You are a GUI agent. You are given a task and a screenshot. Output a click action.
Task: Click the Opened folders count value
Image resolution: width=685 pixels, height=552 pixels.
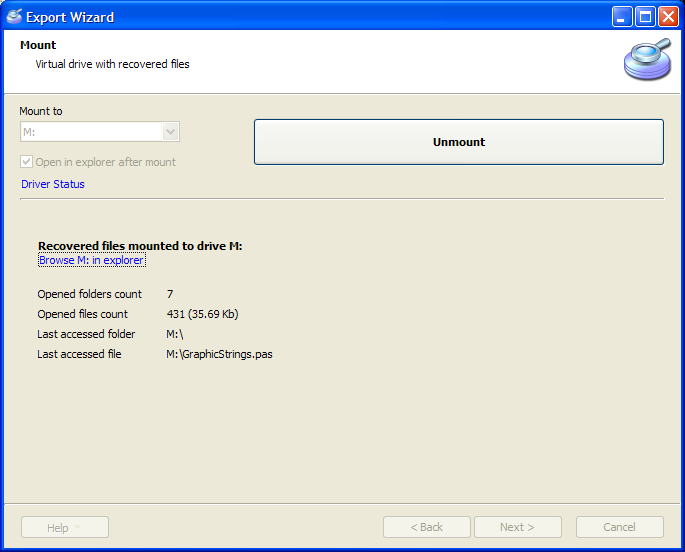170,294
